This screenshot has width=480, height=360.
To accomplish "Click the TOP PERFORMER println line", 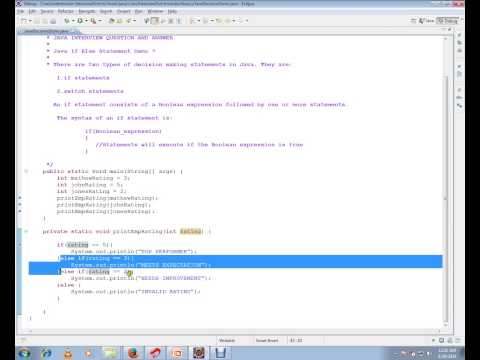I will (134, 251).
